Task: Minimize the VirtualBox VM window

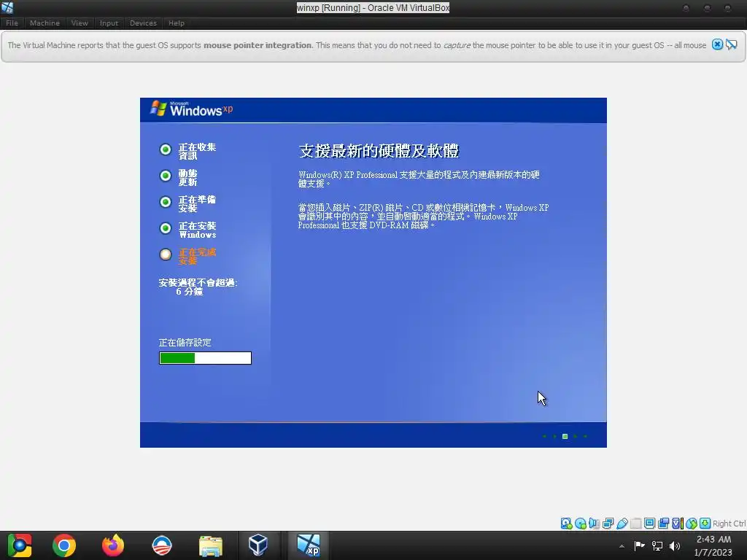Action: pyautogui.click(x=686, y=8)
